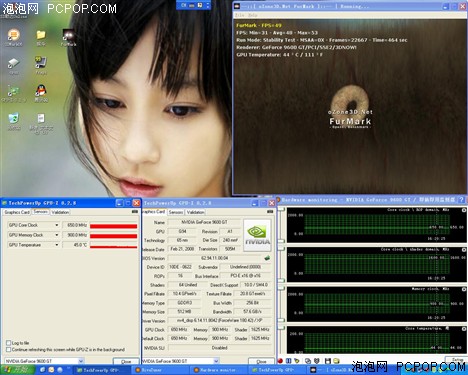Select Sensors tab in left GPU-Z window
Viewport: 468px width, 375px height.
click(41, 212)
